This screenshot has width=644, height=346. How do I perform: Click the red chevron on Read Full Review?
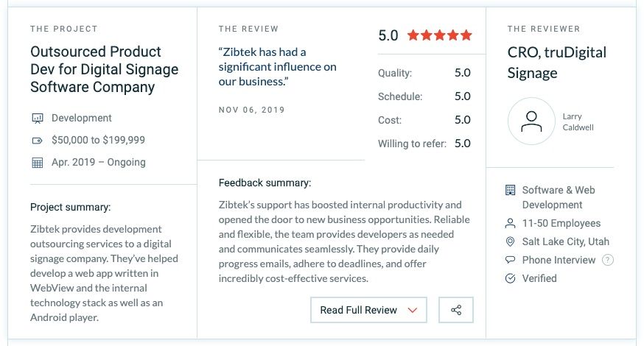click(413, 310)
